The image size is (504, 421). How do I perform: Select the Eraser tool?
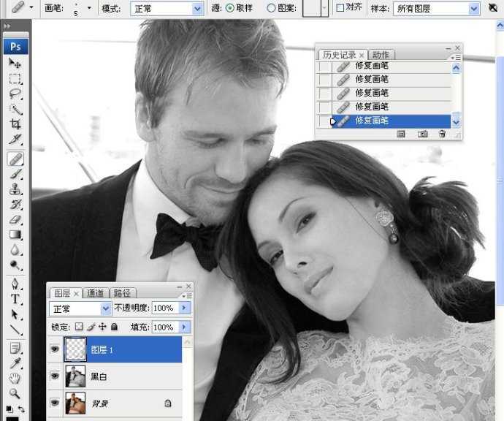(x=15, y=220)
